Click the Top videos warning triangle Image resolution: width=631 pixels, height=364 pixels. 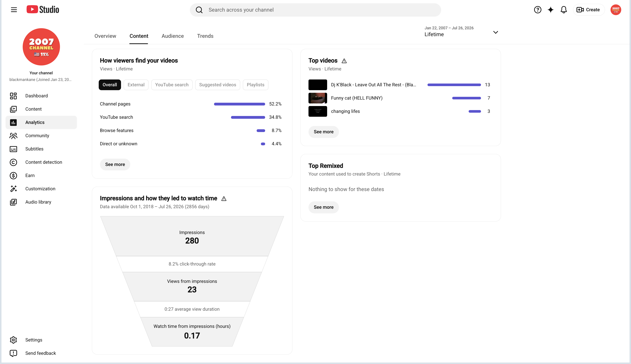[x=344, y=61]
